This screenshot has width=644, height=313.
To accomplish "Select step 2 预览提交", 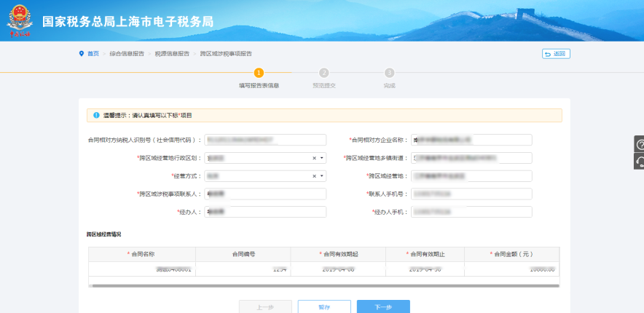I will tap(324, 79).
